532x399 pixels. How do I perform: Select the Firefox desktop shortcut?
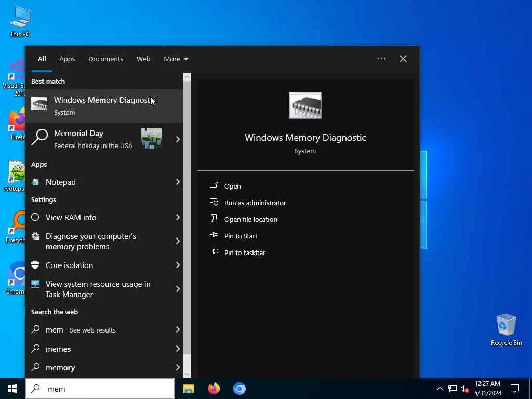(x=16, y=124)
